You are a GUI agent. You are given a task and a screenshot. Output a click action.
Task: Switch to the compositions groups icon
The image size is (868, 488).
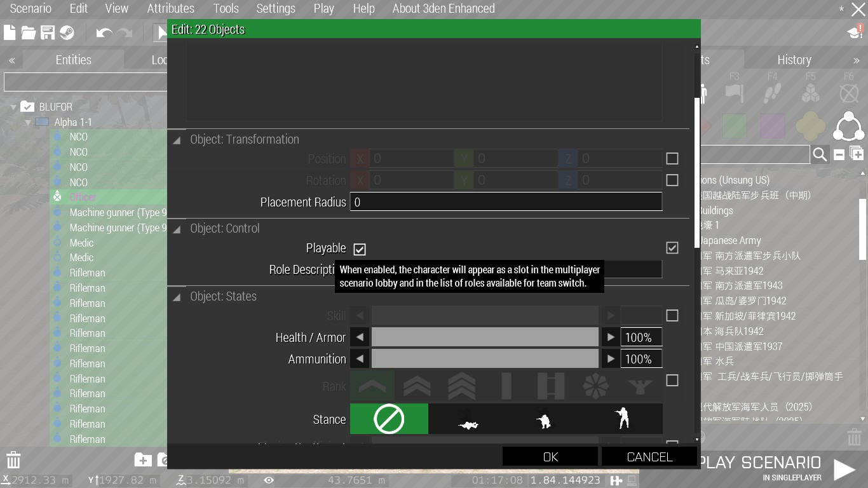(x=848, y=126)
